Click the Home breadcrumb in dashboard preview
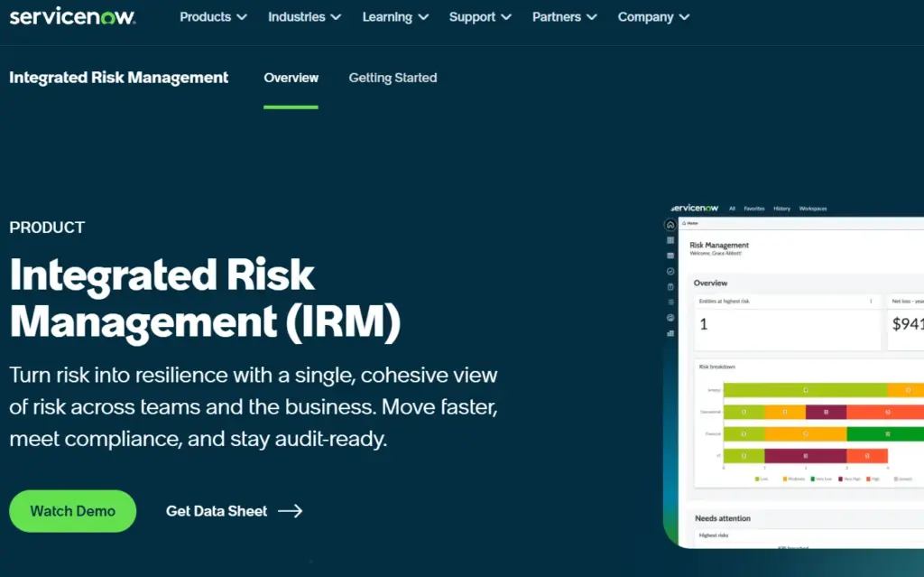This screenshot has height=577, width=924. 690,223
